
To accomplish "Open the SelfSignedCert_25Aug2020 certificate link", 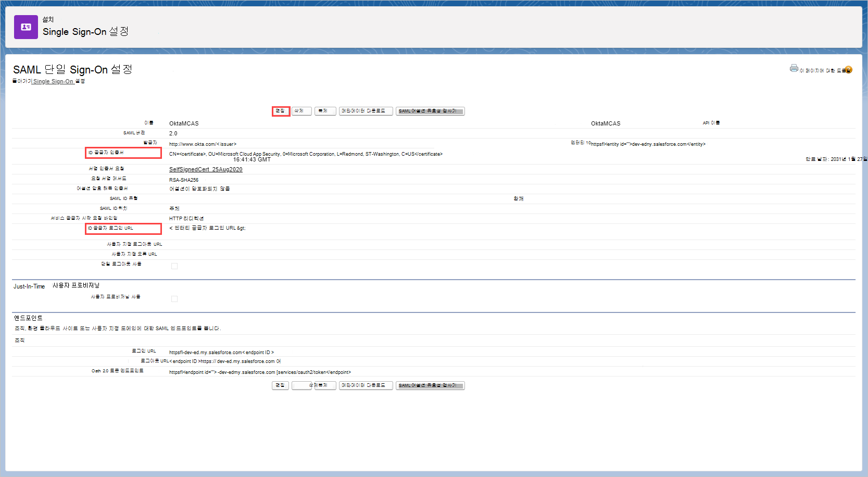I will point(206,169).
